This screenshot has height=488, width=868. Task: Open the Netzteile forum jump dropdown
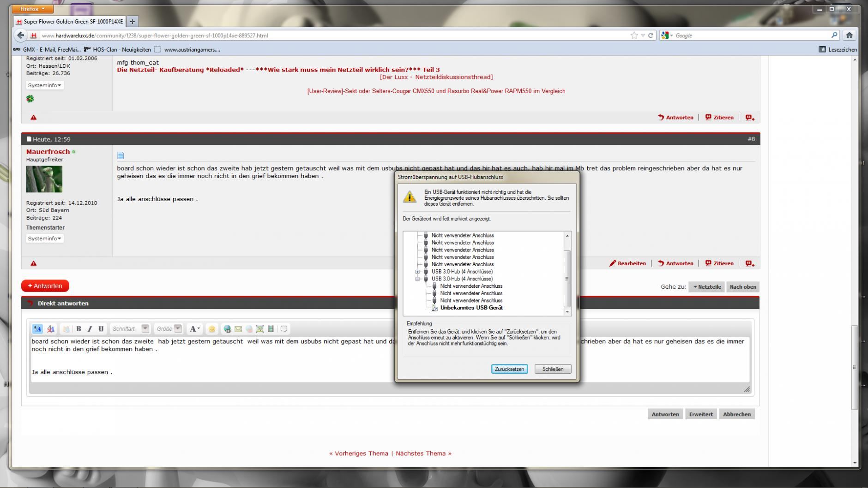tap(706, 287)
